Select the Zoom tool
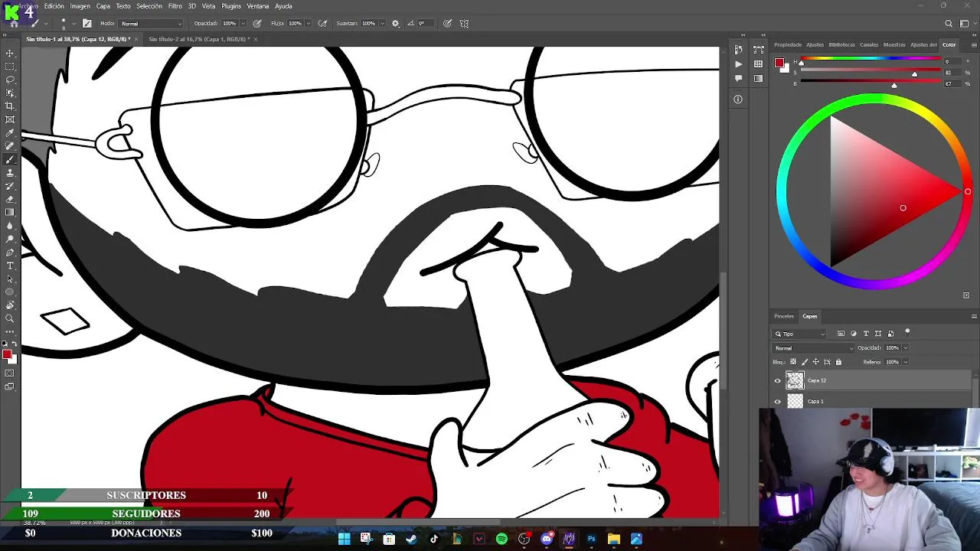 tap(10, 318)
